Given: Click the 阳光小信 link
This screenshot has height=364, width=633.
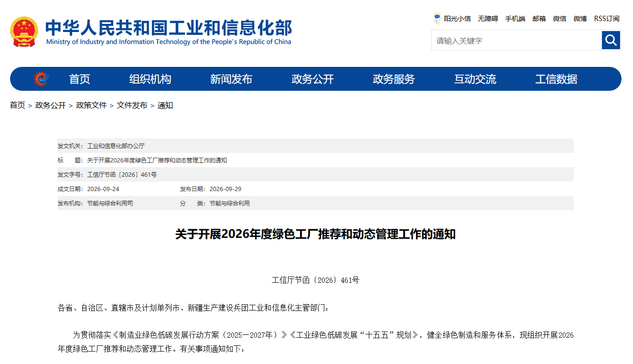Looking at the screenshot, I should 457,19.
